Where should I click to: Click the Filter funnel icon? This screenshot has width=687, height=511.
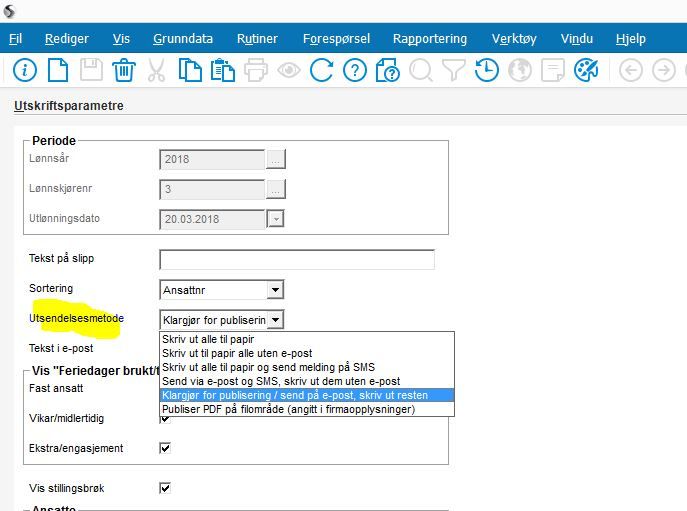pyautogui.click(x=454, y=70)
